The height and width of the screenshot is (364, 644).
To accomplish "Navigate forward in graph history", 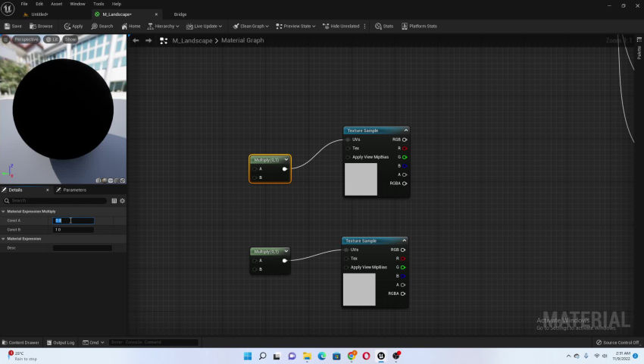I will click(x=148, y=40).
